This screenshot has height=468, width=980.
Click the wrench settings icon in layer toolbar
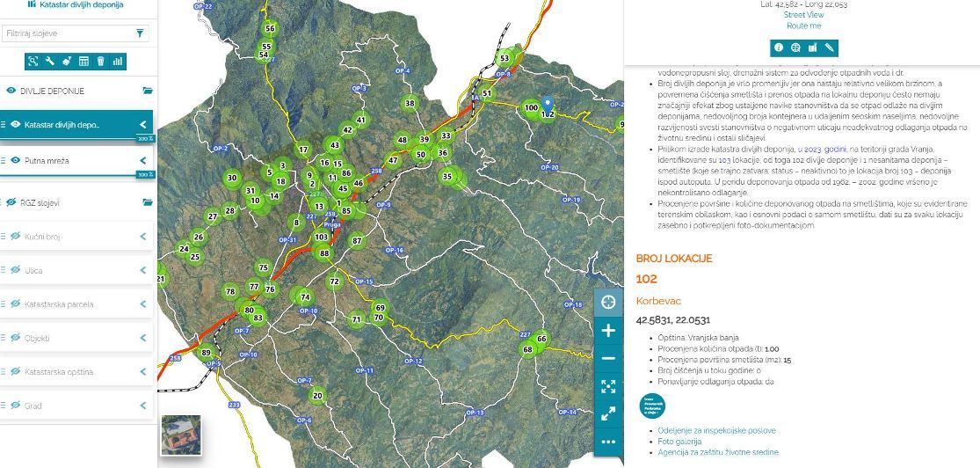(50, 62)
